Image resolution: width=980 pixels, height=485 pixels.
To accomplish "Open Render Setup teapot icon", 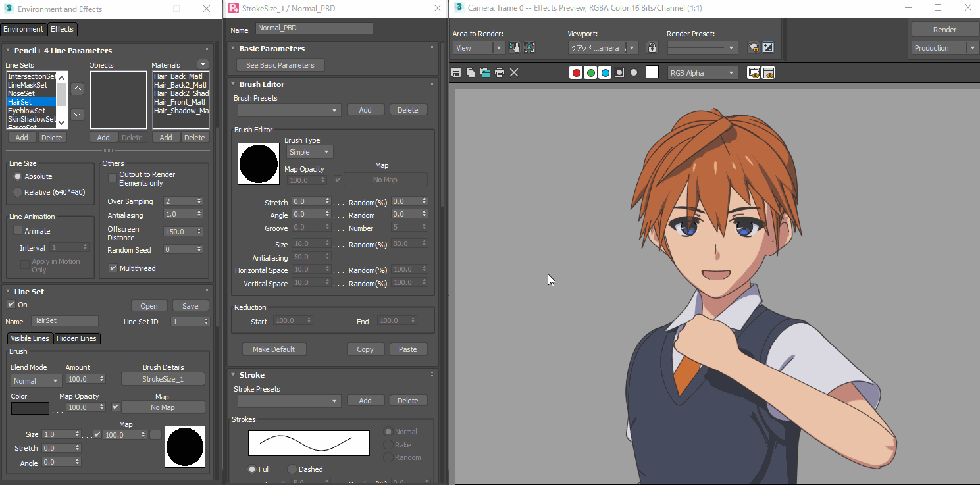I will click(x=753, y=48).
